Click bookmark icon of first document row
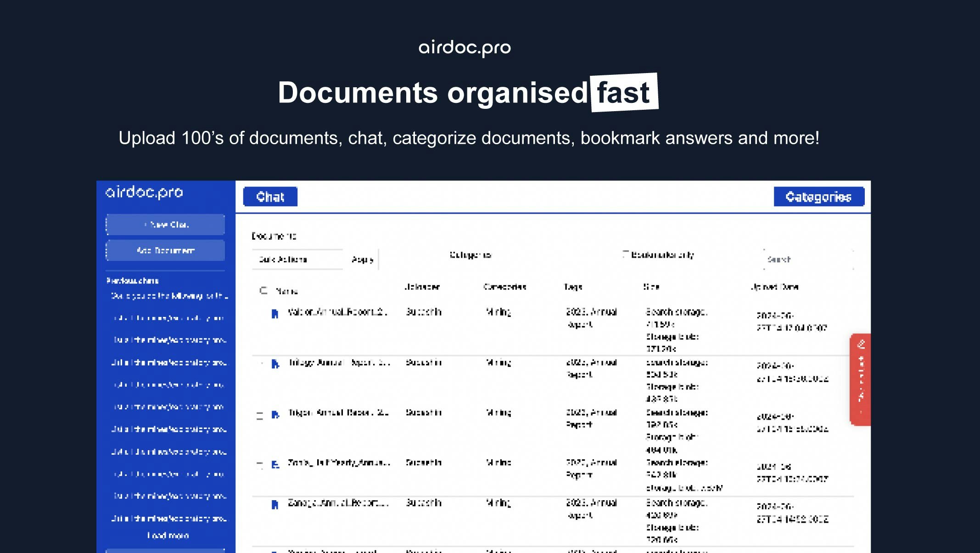Viewport: 980px width, 553px height. (x=274, y=314)
